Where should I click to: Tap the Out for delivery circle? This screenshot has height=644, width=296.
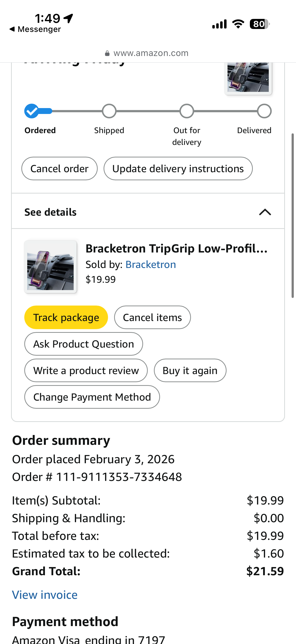[x=187, y=111]
